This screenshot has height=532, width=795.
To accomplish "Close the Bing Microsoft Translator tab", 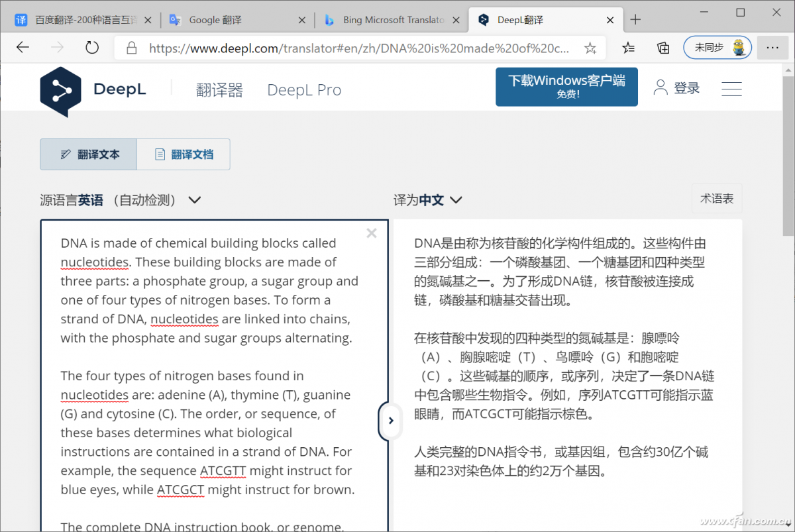I will point(455,20).
